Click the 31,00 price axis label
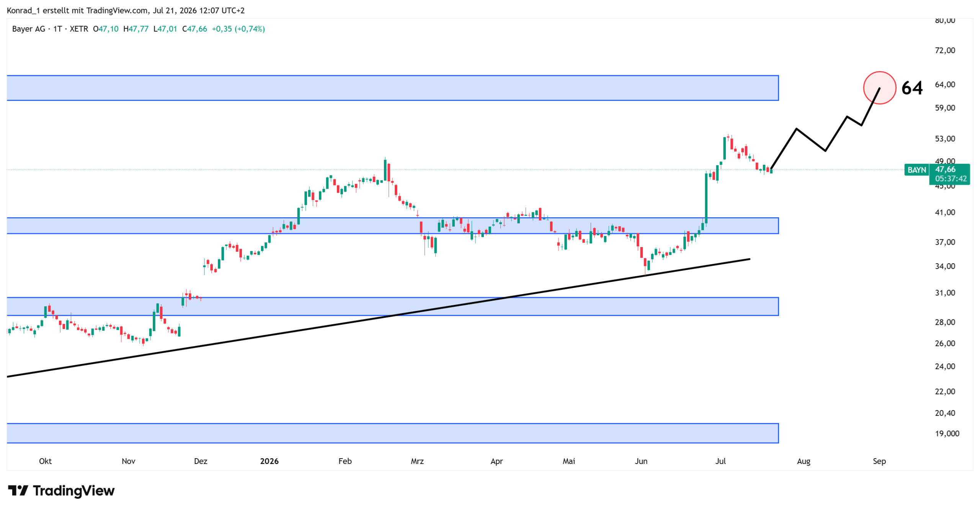The width and height of the screenshot is (980, 511). pyautogui.click(x=945, y=293)
